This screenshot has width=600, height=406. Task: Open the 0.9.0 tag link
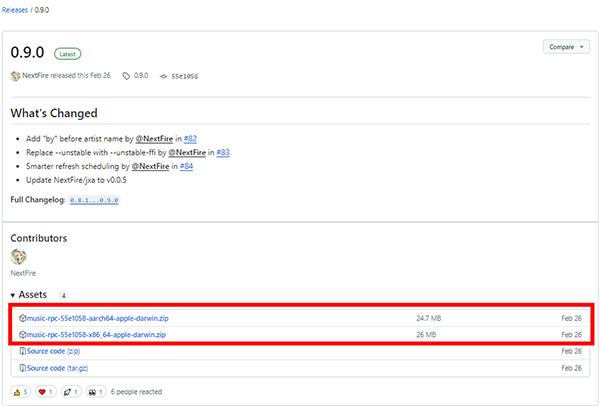click(x=141, y=76)
